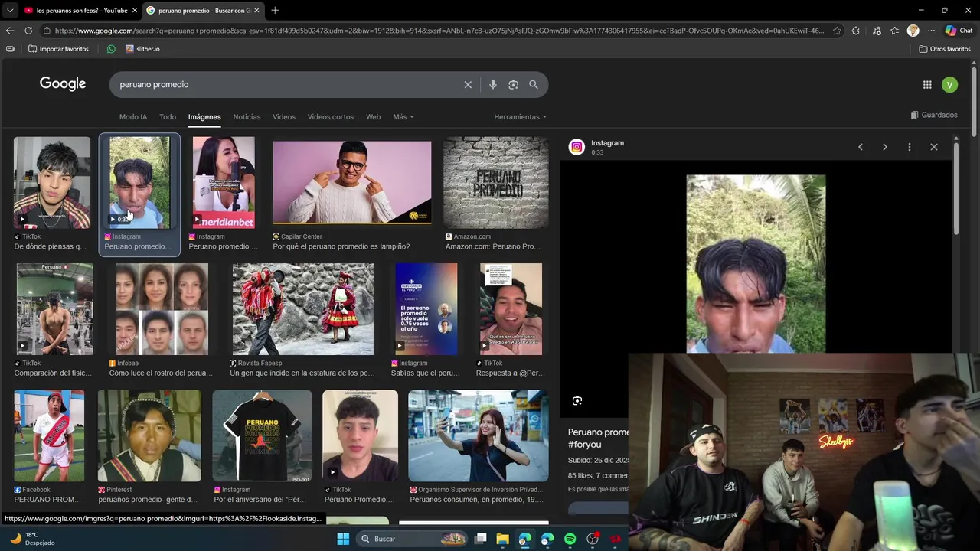Open Capilar Center 'lampiño' image result
This screenshot has width=980, height=551.
tap(352, 183)
